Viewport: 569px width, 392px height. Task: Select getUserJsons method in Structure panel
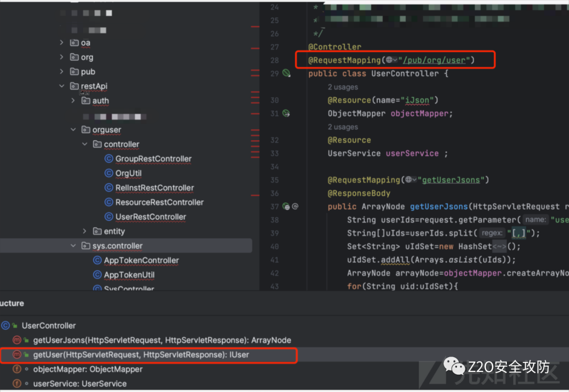point(162,340)
